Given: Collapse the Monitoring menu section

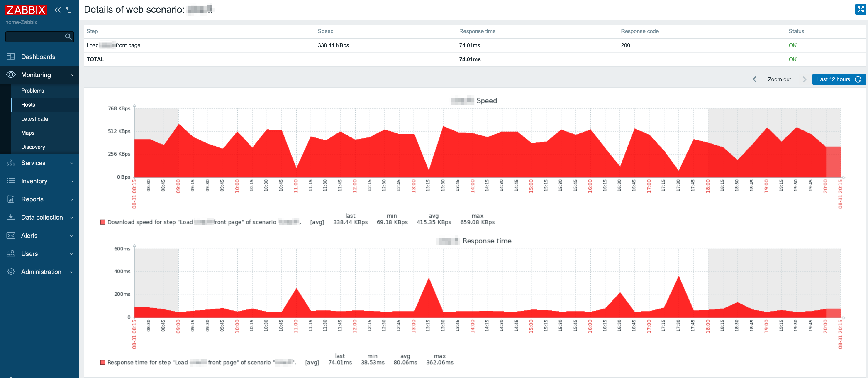Looking at the screenshot, I should pos(71,75).
